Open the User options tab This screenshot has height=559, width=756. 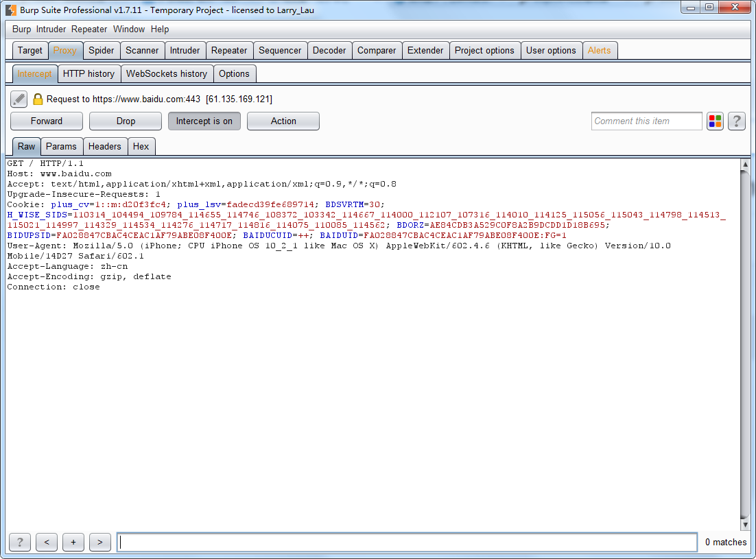point(551,51)
